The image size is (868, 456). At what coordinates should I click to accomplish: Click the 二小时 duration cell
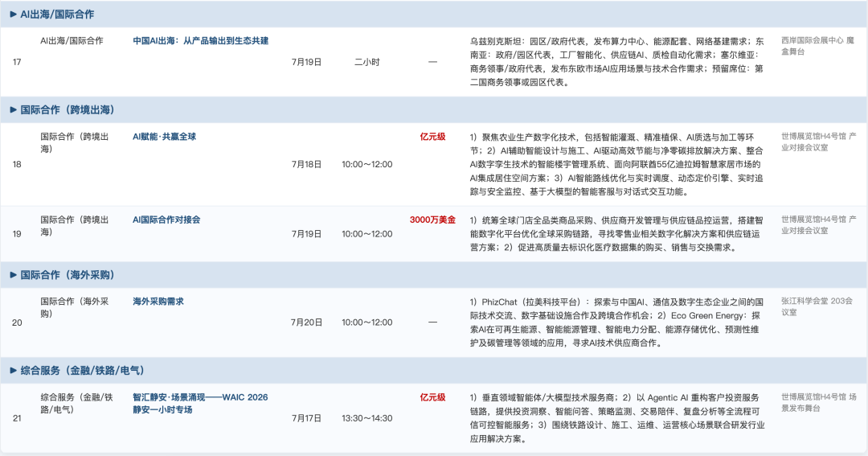click(367, 62)
